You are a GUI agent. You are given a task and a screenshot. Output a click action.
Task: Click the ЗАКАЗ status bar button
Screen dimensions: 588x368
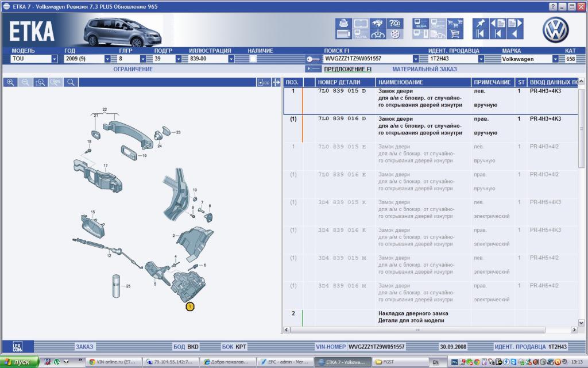pyautogui.click(x=84, y=347)
